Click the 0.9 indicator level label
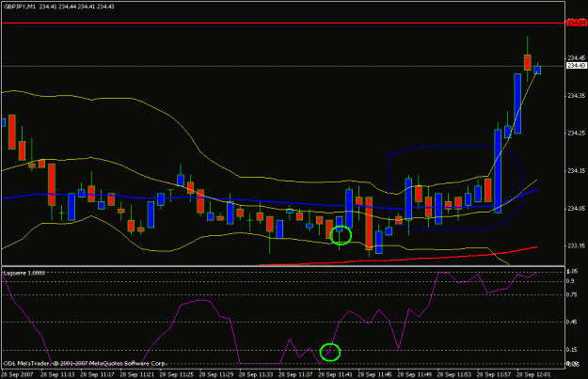The height and width of the screenshot is (379, 588). tap(571, 281)
